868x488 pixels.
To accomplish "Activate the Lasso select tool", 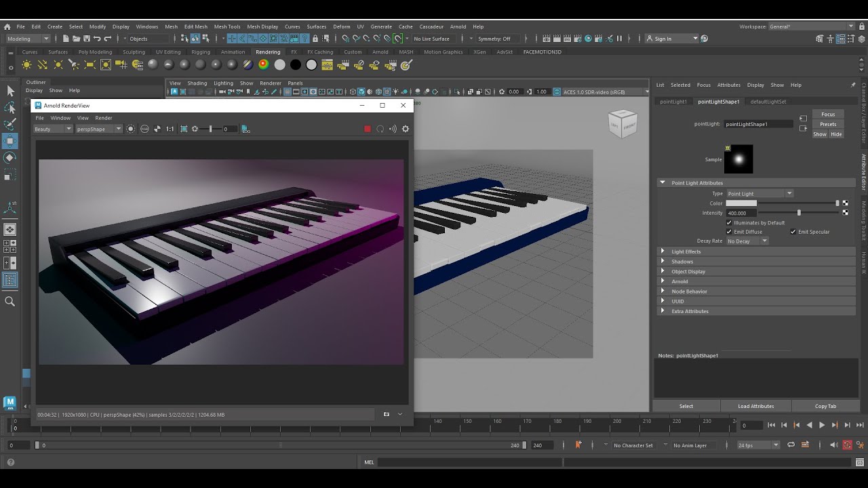I will [10, 108].
